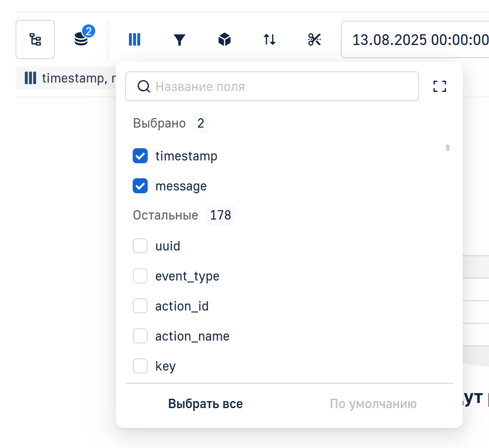Uncheck the message field checkbox
The height and width of the screenshot is (448, 489).
140,186
